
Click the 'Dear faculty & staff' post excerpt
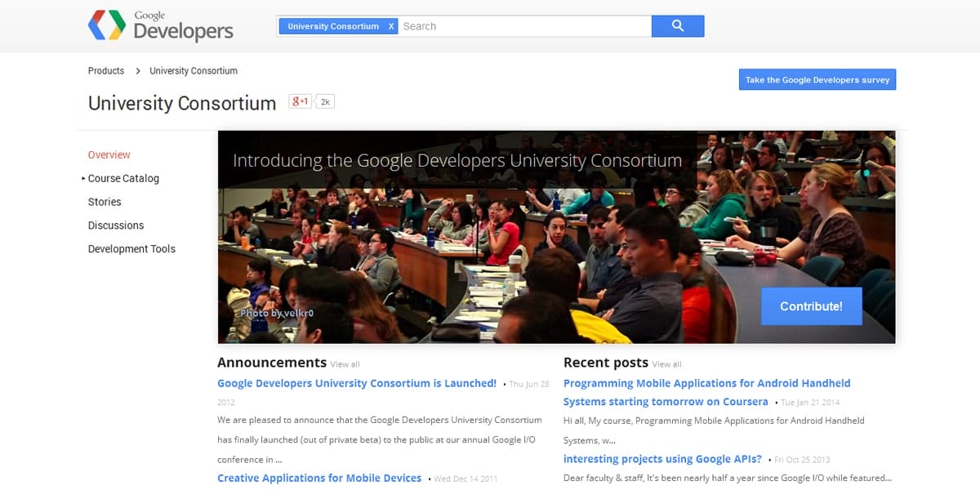point(727,478)
